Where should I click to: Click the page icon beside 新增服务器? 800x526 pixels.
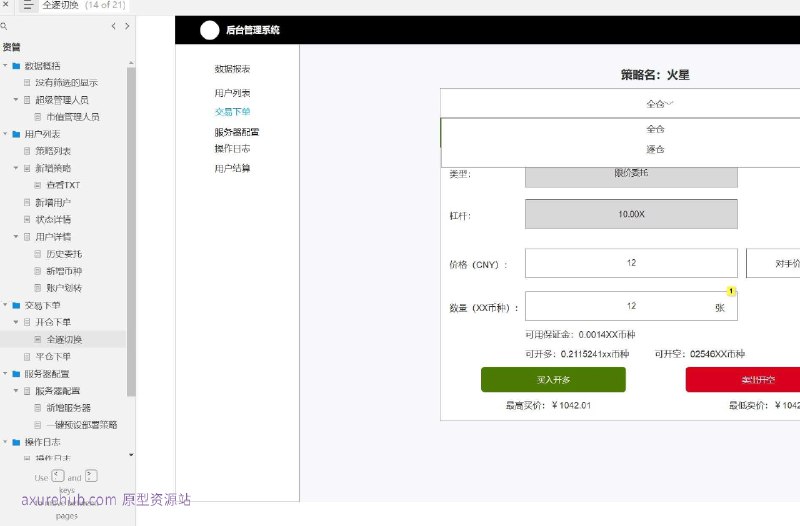coord(37,408)
